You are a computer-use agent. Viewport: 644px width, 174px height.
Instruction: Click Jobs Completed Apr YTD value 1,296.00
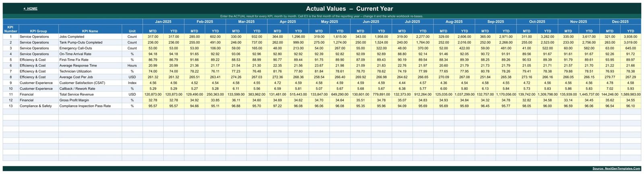click(x=298, y=37)
